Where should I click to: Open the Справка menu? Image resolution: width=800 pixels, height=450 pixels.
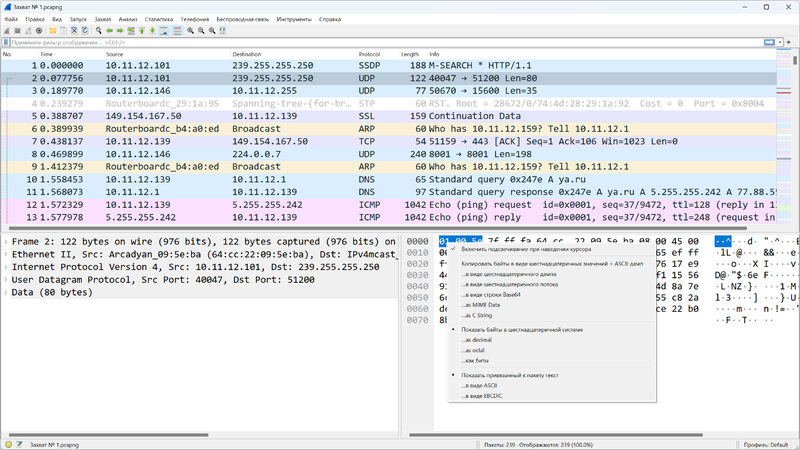pos(330,19)
